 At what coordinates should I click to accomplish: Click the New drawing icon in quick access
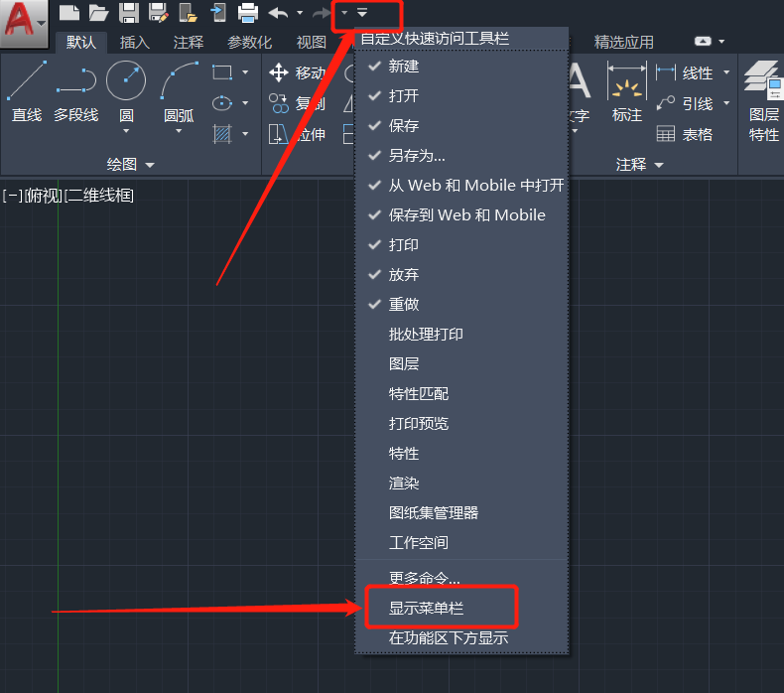[x=69, y=13]
